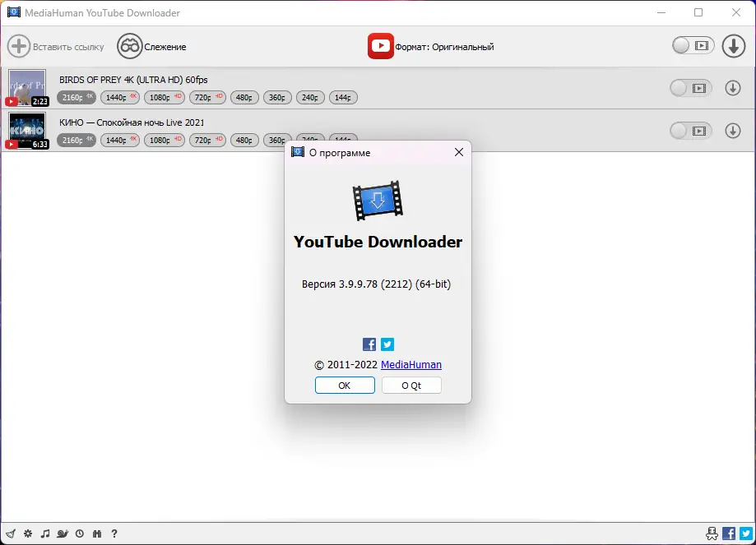Screen dimensions: 756x545
Task: Click the О Qt button
Action: [x=411, y=385]
